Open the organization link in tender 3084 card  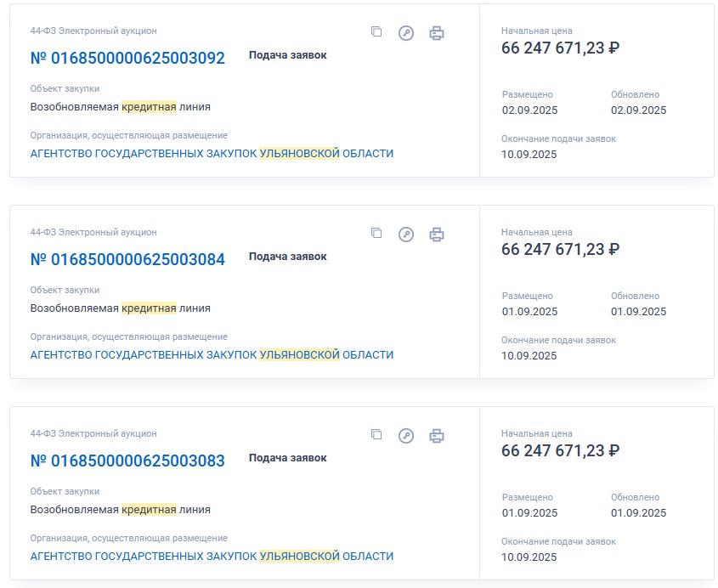[x=212, y=354]
